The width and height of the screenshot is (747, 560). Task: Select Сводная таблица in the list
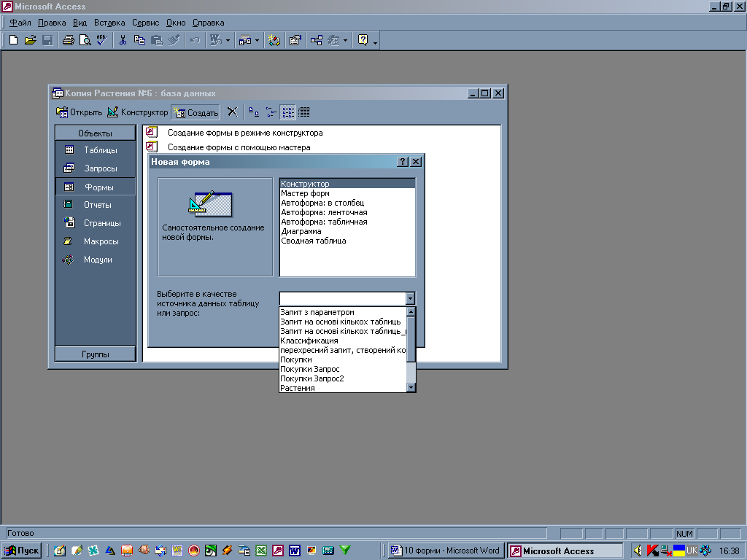tap(347, 241)
